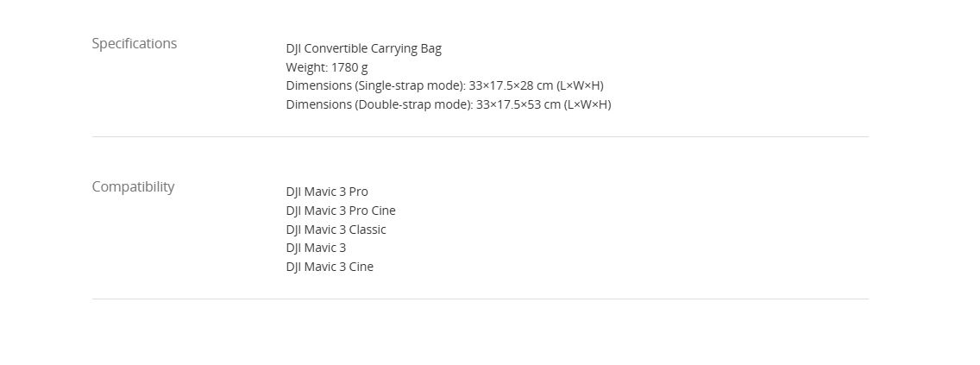Click the DJI Mavic 3 Pro Cine entry

pos(341,211)
